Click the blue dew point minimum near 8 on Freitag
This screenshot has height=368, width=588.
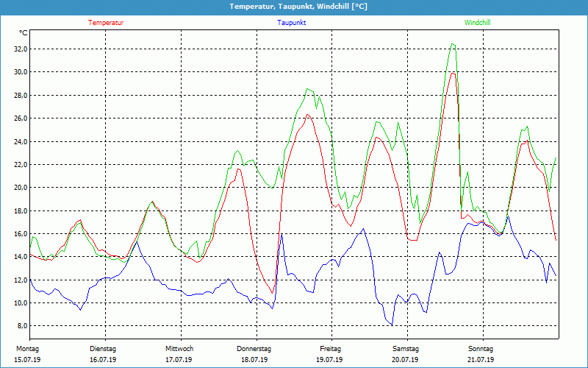[x=392, y=325]
